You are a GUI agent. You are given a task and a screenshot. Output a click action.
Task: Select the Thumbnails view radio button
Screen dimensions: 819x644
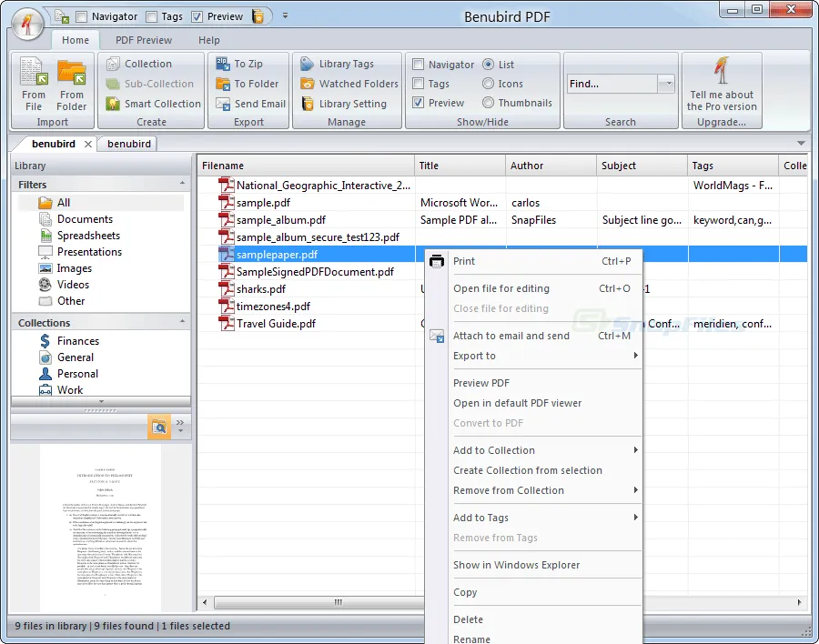(x=488, y=103)
